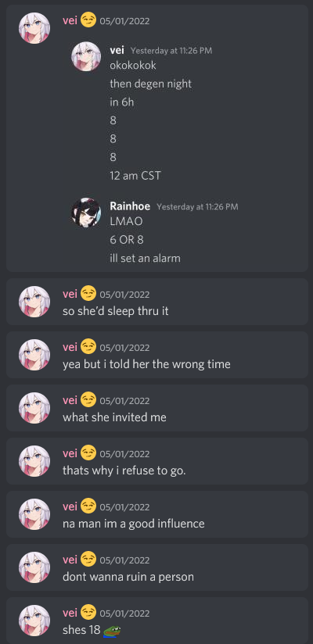Viewport: 313px width, 644px height.
Task: Click vei's avatar beside 'thats why i refuse to go.'
Action: coord(34,461)
